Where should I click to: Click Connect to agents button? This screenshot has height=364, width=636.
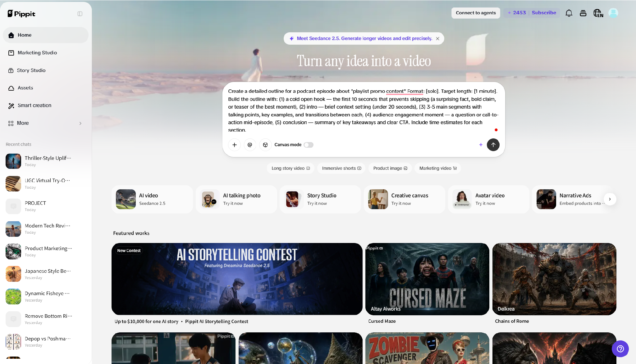click(x=476, y=13)
